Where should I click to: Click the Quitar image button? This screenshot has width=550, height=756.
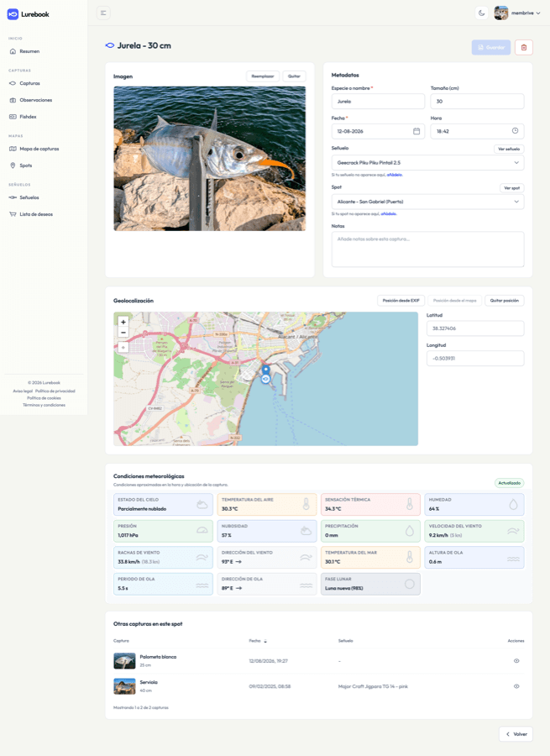click(x=294, y=76)
